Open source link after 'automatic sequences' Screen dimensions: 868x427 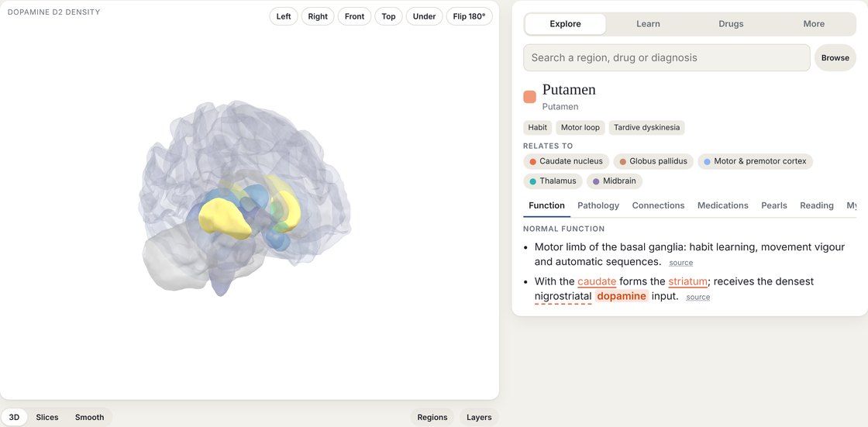tap(680, 263)
